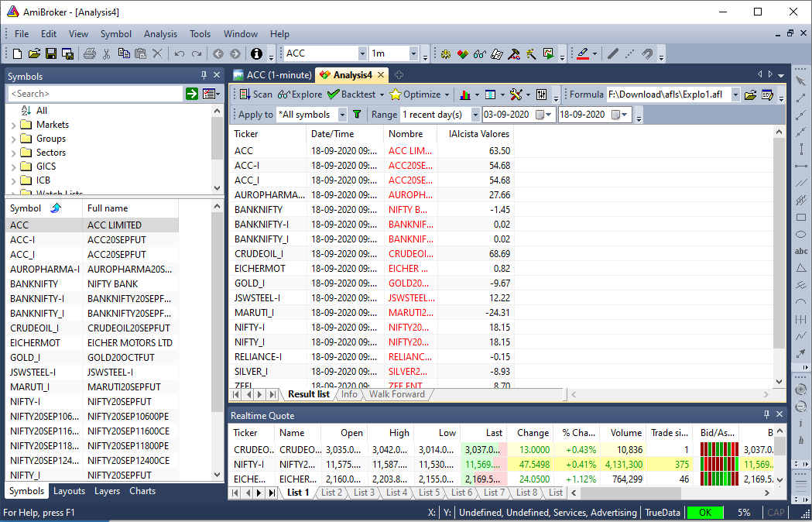
Task: Open the Apply to *All symbols dropdown
Action: click(x=342, y=115)
